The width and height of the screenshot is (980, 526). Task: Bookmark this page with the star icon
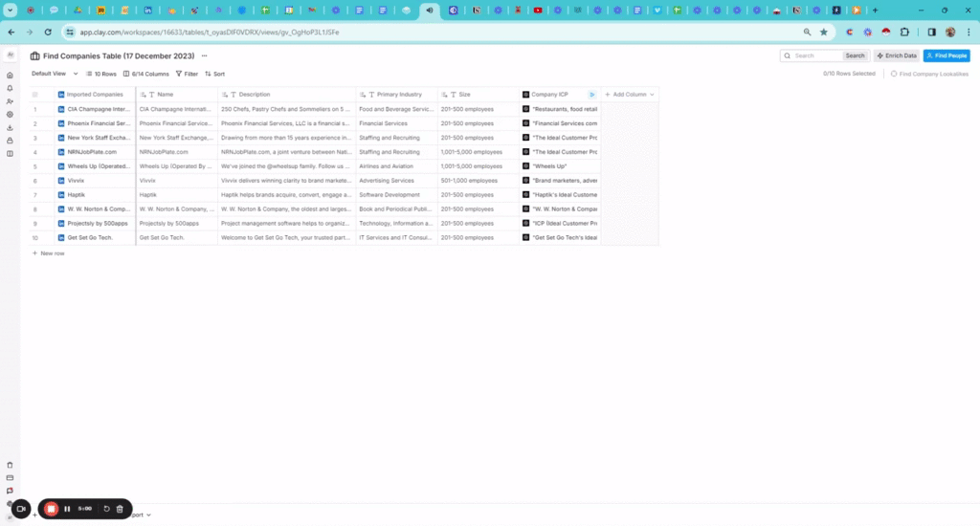click(823, 32)
